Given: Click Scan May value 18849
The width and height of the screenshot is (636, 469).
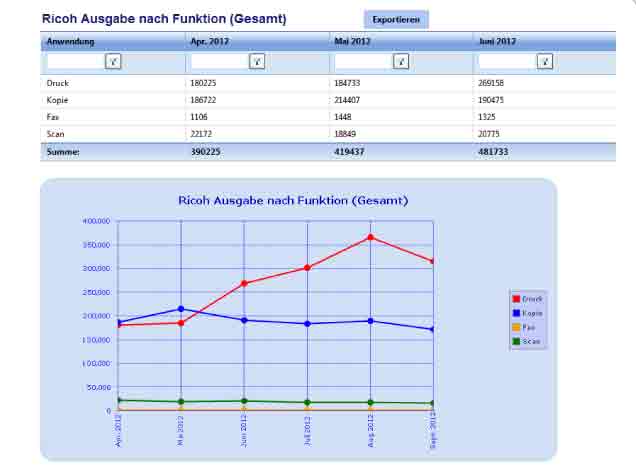Looking at the screenshot, I should (345, 134).
